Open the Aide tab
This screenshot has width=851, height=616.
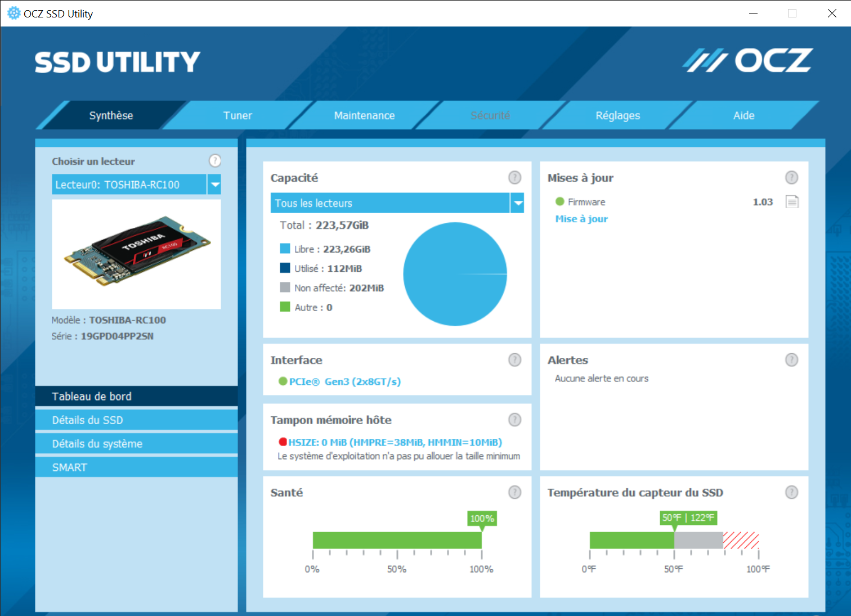pos(743,115)
